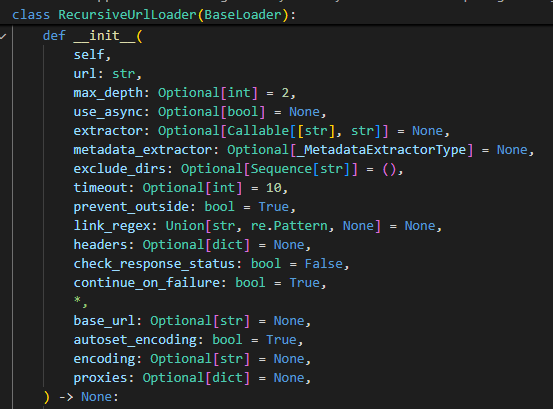Collapse the __init__ definition fold chevron
This screenshot has width=553, height=409.
pos(3,36)
